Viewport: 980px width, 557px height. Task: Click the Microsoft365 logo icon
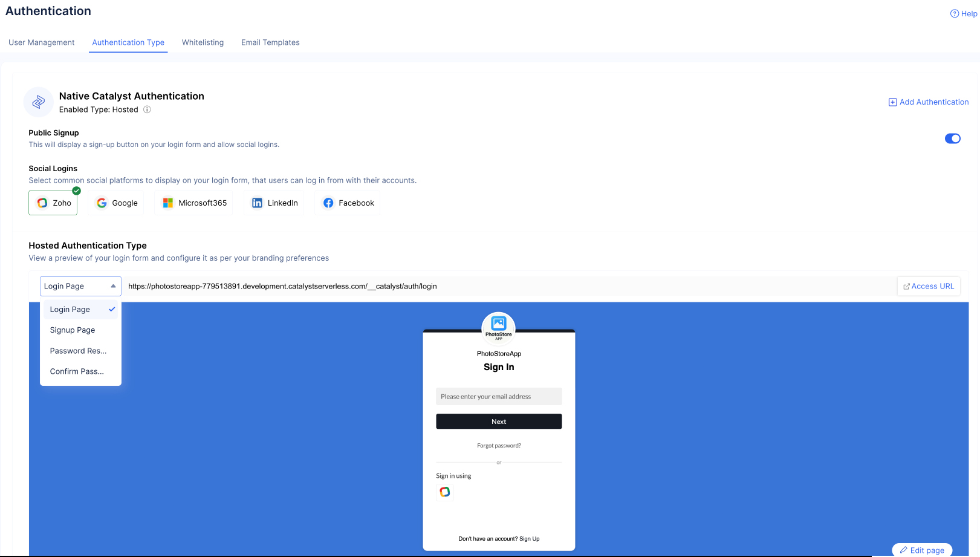click(168, 203)
